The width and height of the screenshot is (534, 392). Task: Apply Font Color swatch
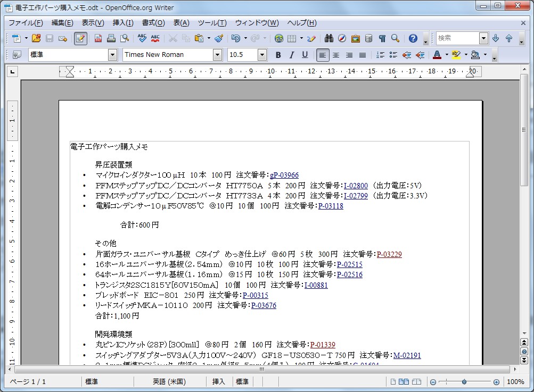[437, 55]
